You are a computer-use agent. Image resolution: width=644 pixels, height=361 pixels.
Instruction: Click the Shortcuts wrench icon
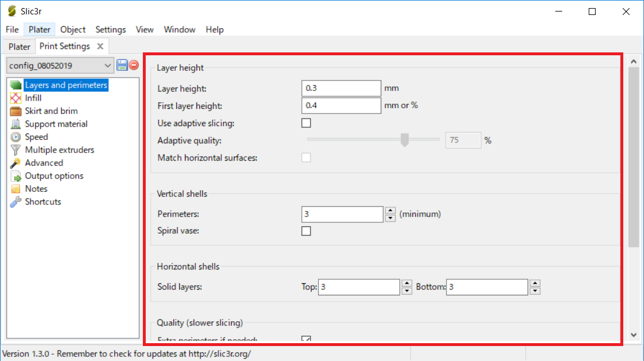click(16, 202)
